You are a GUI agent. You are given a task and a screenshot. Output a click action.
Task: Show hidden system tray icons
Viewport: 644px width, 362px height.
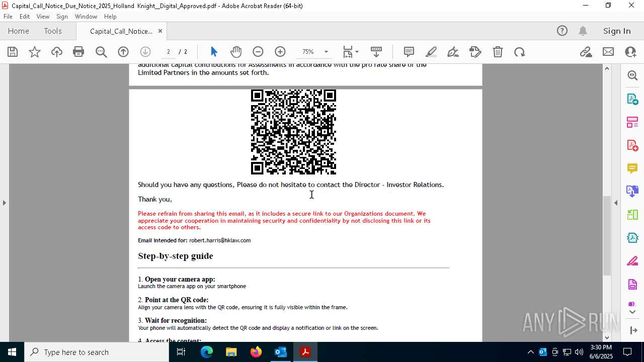click(x=530, y=352)
